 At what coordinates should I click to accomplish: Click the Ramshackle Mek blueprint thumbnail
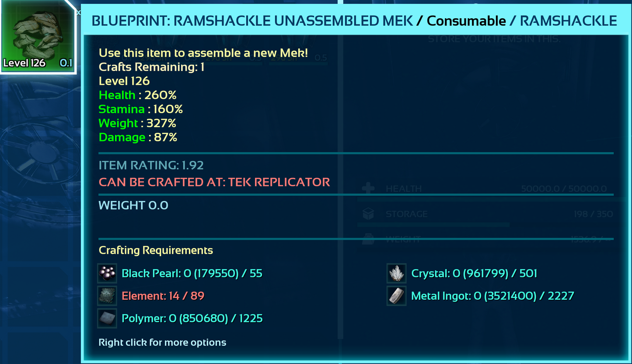(37, 37)
